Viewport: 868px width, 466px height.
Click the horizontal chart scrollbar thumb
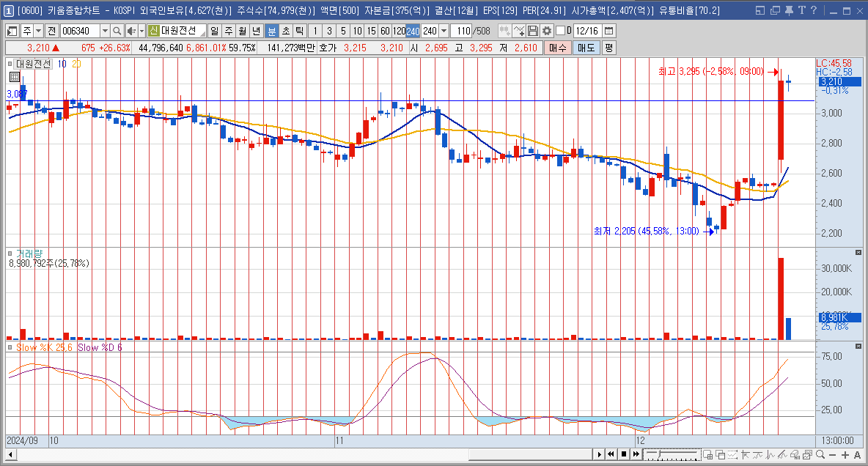tap(531, 455)
